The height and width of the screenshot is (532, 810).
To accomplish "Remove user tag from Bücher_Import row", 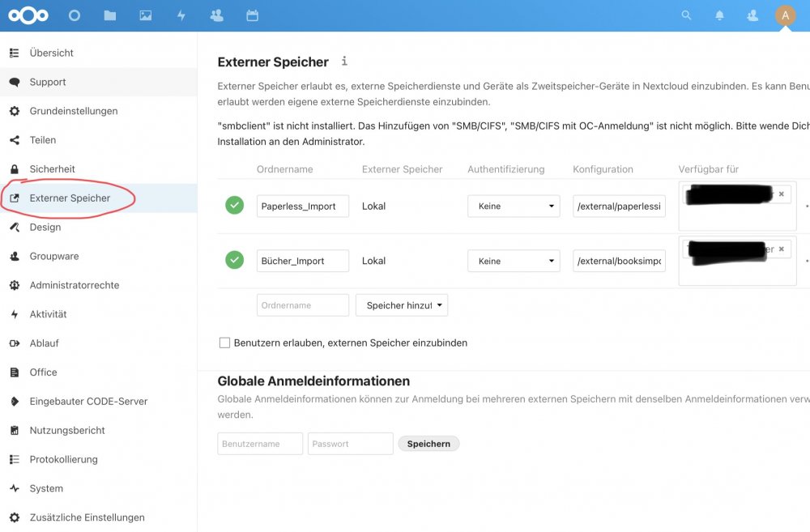I will click(781, 249).
